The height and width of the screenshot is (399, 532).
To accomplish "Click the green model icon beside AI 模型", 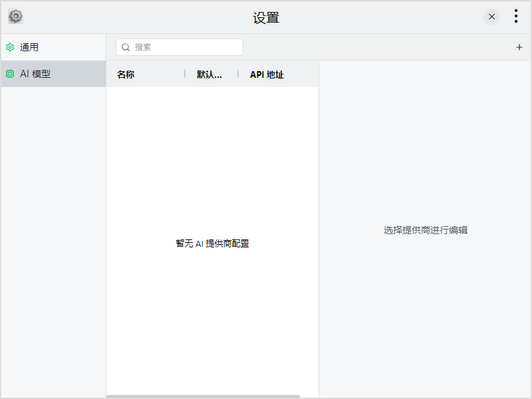I will pos(9,74).
